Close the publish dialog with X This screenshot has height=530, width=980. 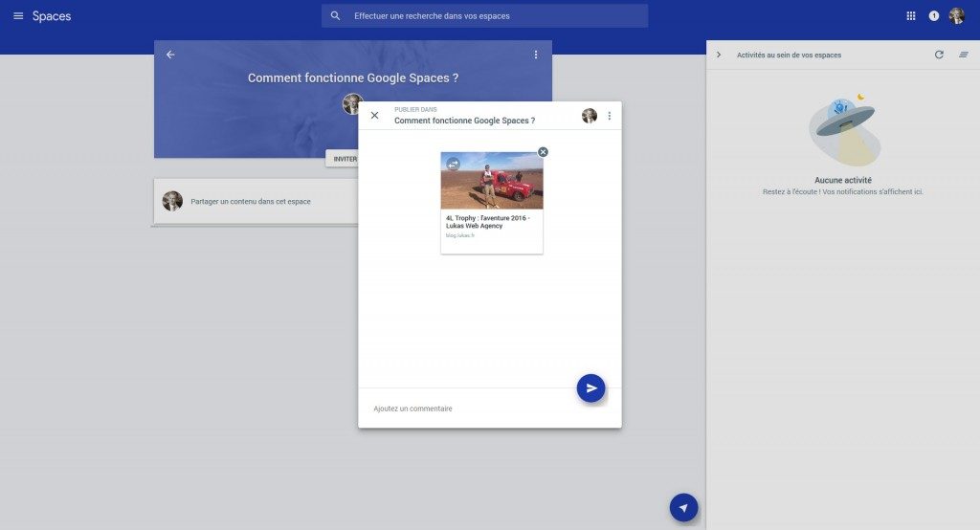[374, 115]
